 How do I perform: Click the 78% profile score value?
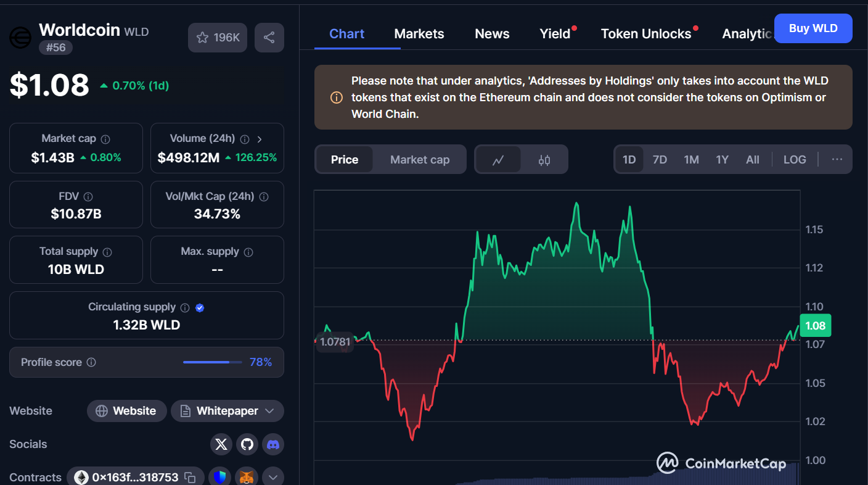[x=261, y=362]
